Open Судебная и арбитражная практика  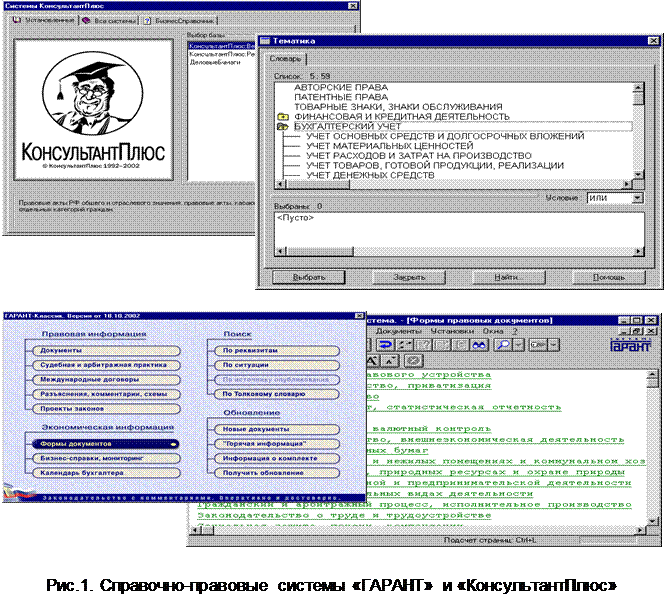coord(106,365)
